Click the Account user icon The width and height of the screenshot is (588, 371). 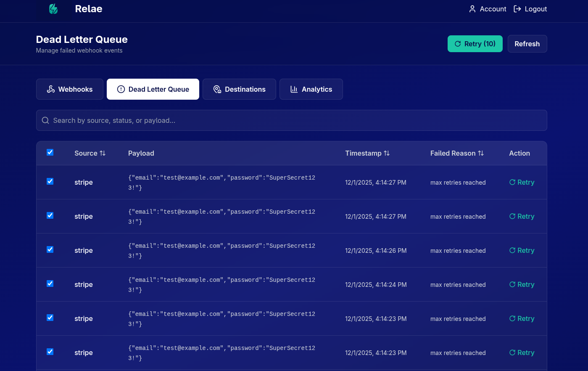pyautogui.click(x=472, y=9)
